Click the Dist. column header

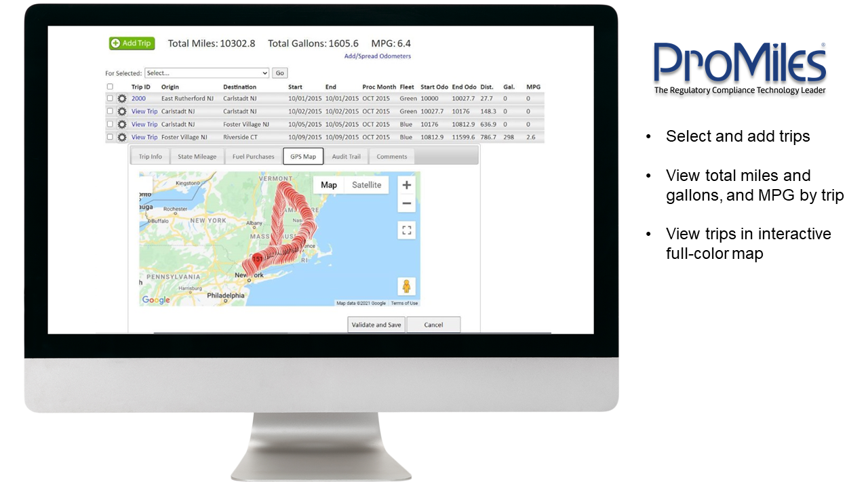click(x=487, y=87)
